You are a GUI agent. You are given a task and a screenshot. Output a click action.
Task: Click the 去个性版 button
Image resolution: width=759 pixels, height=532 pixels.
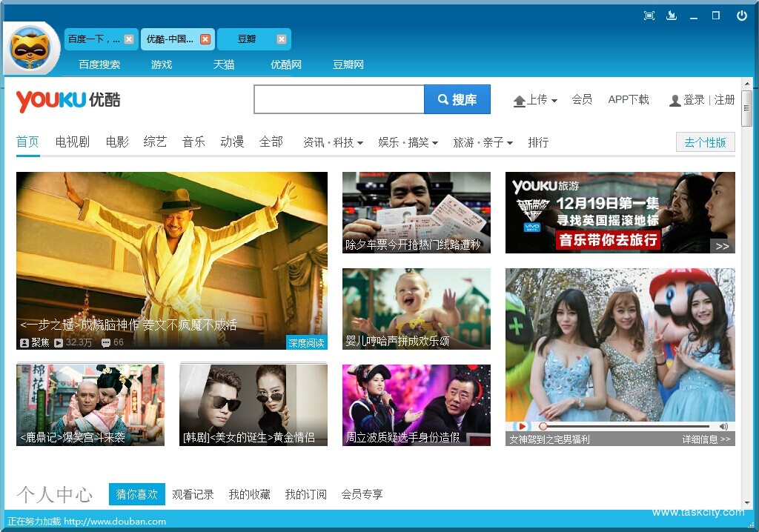coord(704,142)
